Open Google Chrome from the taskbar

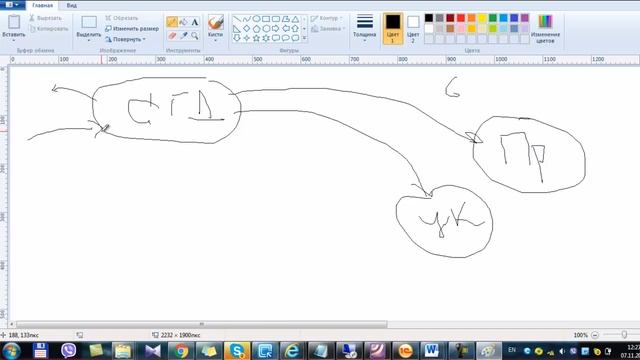181,351
